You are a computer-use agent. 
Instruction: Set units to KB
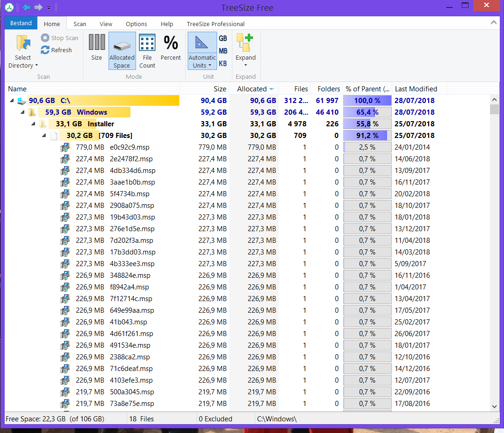pyautogui.click(x=223, y=63)
